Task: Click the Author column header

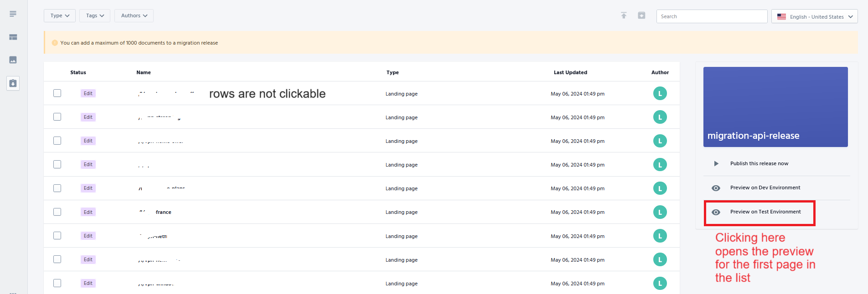Action: (x=660, y=72)
